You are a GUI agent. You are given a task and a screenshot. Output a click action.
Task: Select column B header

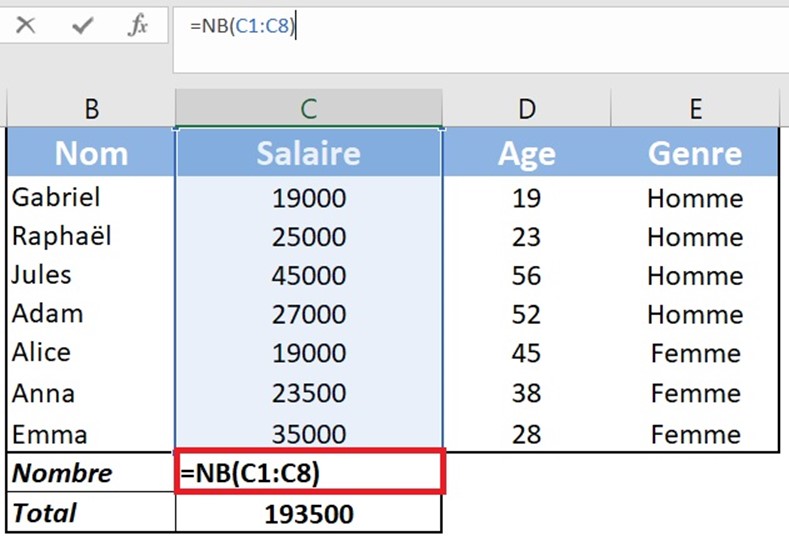pos(91,109)
